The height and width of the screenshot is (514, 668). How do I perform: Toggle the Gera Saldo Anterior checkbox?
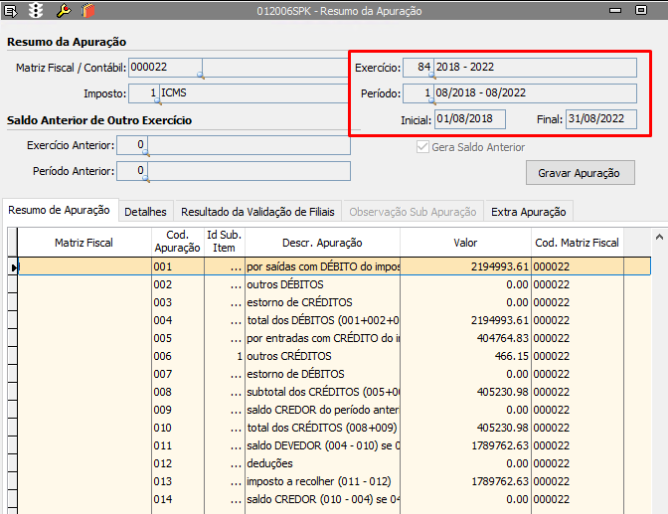pyautogui.click(x=423, y=147)
